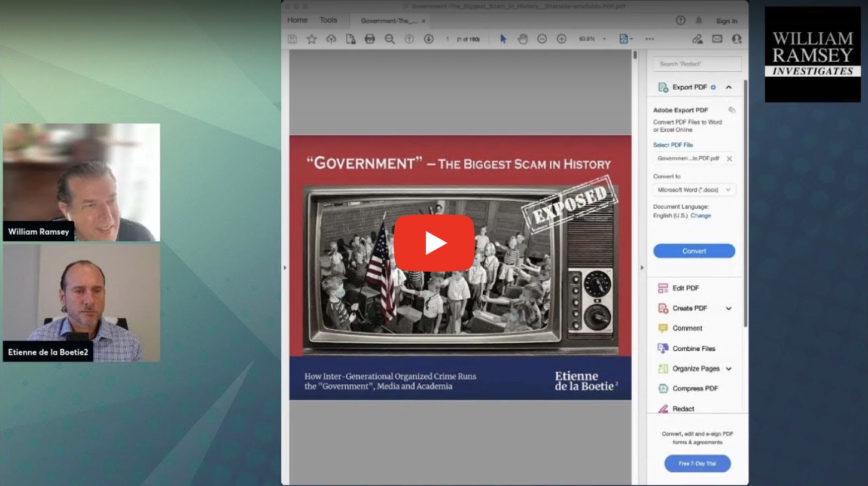Click the upload to cloud icon
Viewport: 868px width, 486px height.
tap(331, 39)
